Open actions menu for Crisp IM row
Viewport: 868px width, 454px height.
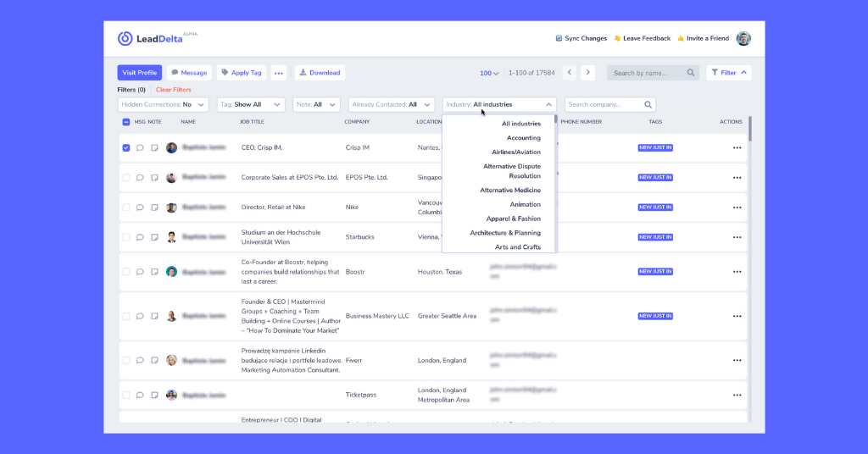point(737,147)
